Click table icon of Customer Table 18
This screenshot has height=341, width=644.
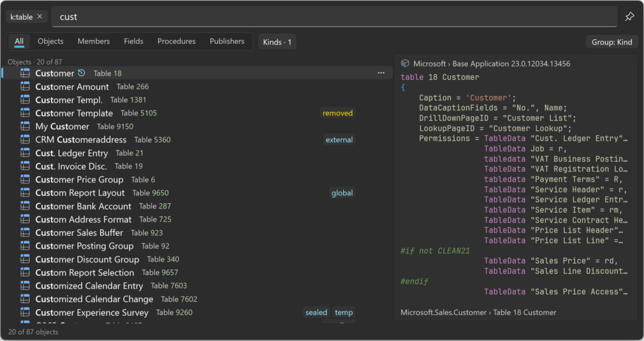pos(25,73)
